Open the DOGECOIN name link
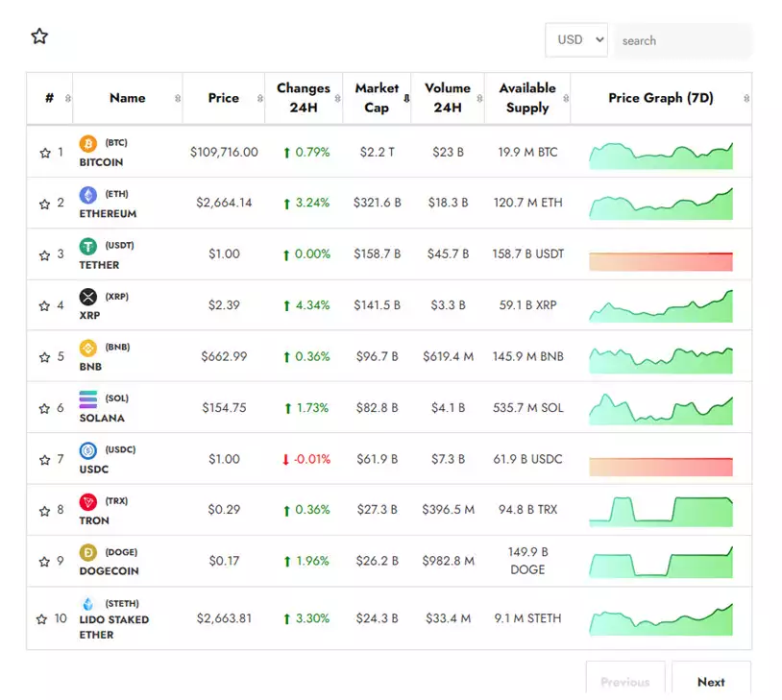782x700 pixels. pyautogui.click(x=110, y=571)
